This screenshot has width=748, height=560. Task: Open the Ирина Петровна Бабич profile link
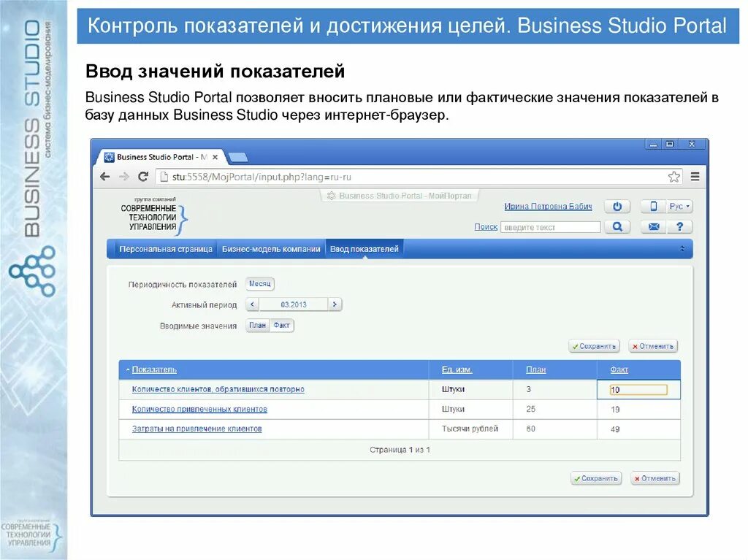[x=548, y=207]
